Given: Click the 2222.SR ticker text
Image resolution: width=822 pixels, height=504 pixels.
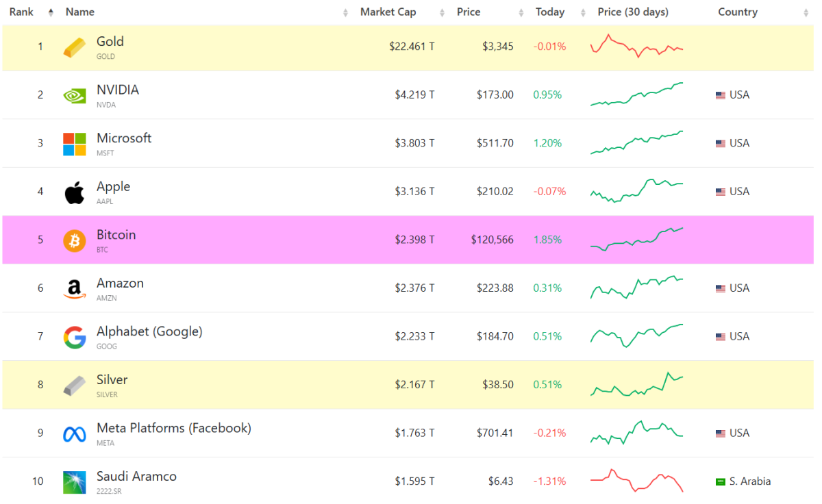Looking at the screenshot, I should pos(109,492).
